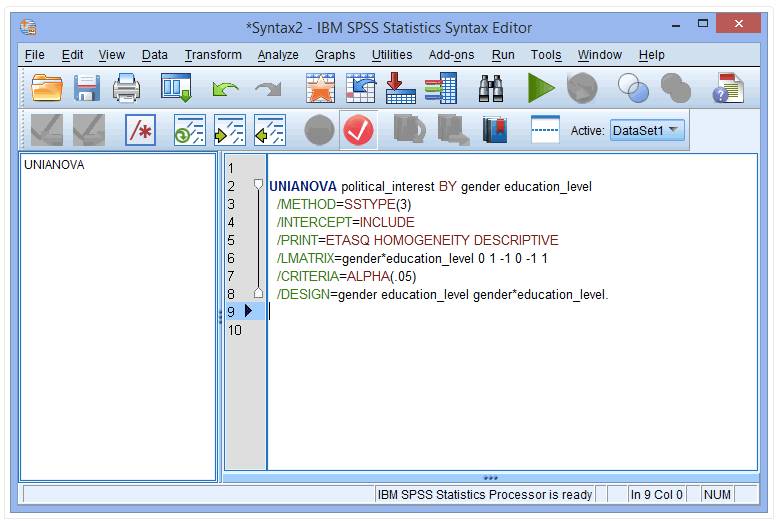Open a file with the folder icon
This screenshot has height=521, width=776.
[47, 88]
